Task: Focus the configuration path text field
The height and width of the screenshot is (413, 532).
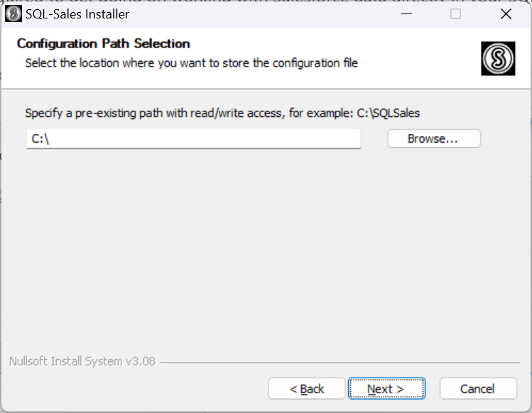Action: pos(194,138)
